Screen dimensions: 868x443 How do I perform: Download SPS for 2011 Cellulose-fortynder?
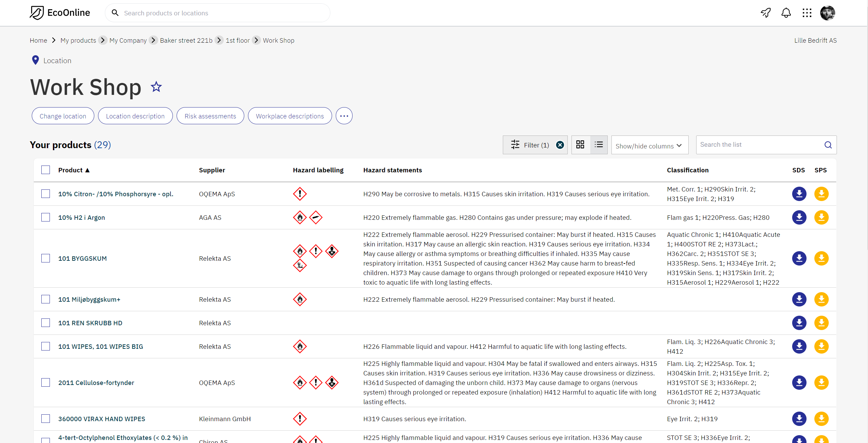pos(821,383)
